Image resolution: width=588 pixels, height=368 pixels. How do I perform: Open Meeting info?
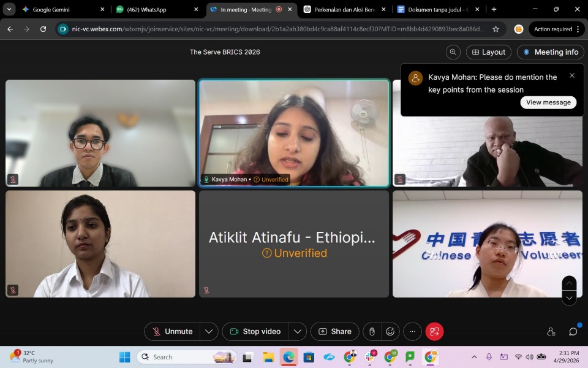(x=550, y=52)
